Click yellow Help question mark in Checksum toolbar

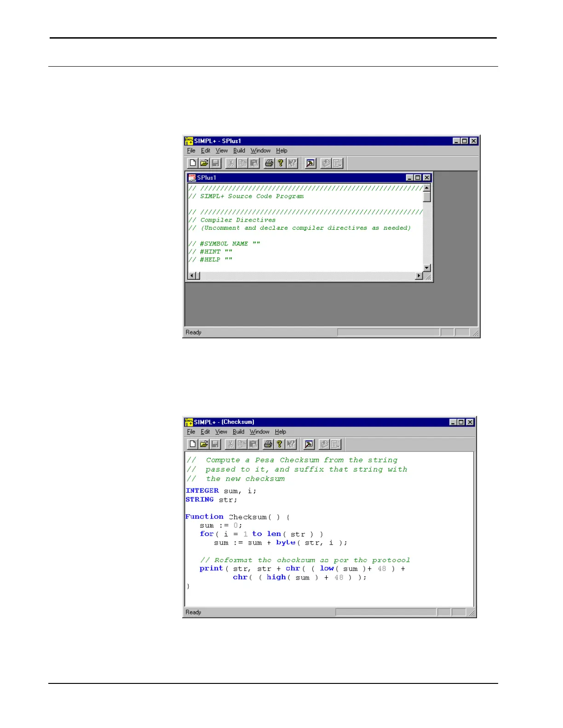pyautogui.click(x=279, y=444)
